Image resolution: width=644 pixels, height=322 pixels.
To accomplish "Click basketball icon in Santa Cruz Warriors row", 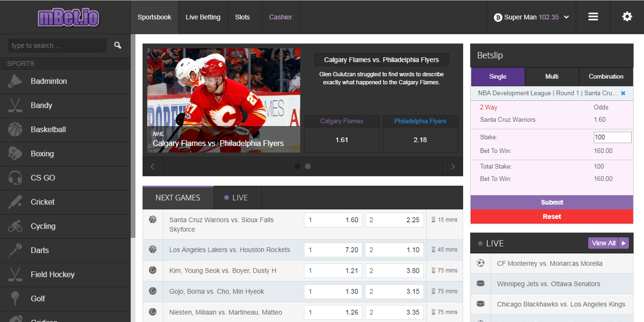I will [152, 219].
